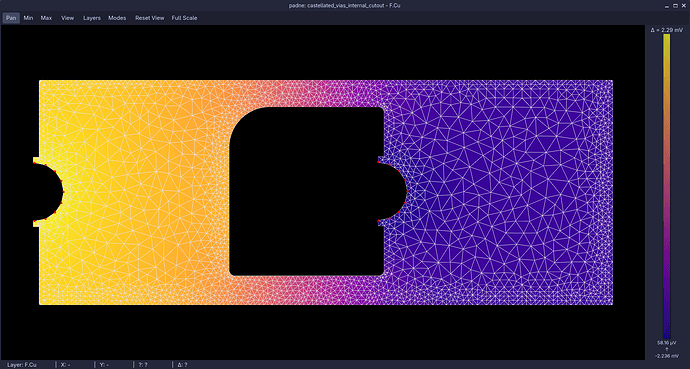Click the Full Scale button

coord(184,18)
